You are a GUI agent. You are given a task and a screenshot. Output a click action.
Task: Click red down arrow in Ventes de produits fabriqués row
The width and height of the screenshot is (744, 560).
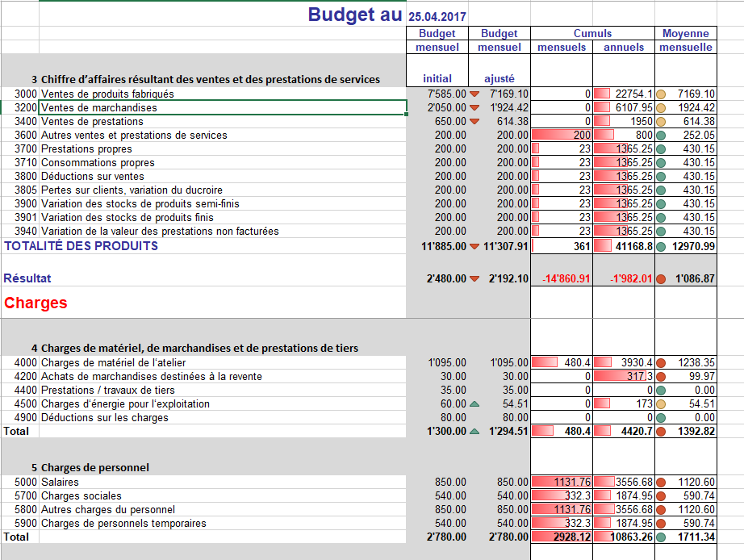tap(474, 94)
